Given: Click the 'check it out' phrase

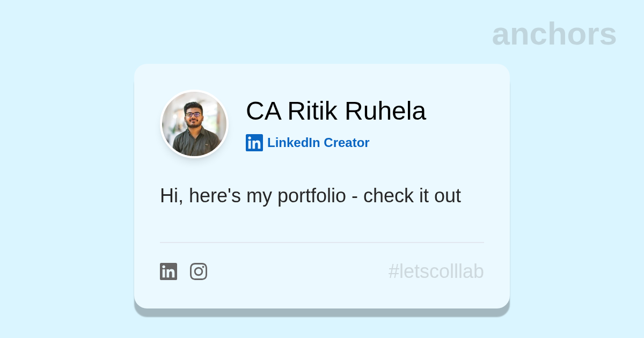Looking at the screenshot, I should coord(412,196).
